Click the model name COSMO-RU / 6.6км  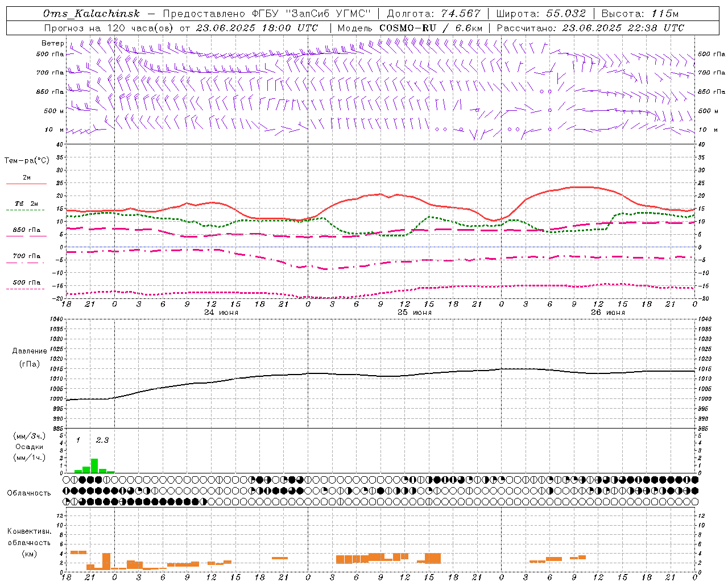tap(431, 28)
